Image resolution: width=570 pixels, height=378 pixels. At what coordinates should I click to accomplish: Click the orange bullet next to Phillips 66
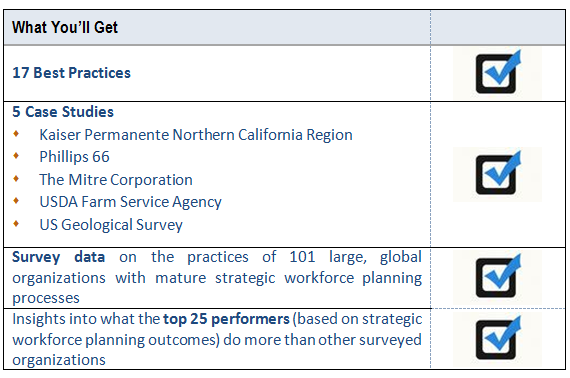click(16, 156)
